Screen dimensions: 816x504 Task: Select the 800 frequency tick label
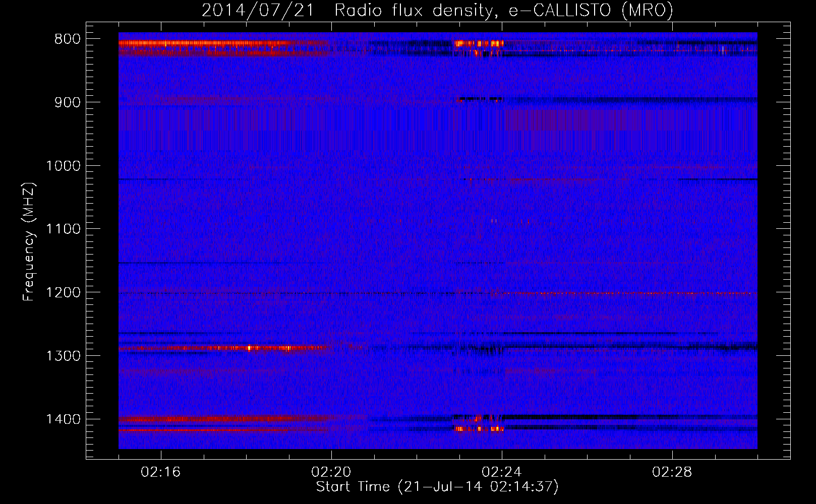click(68, 39)
